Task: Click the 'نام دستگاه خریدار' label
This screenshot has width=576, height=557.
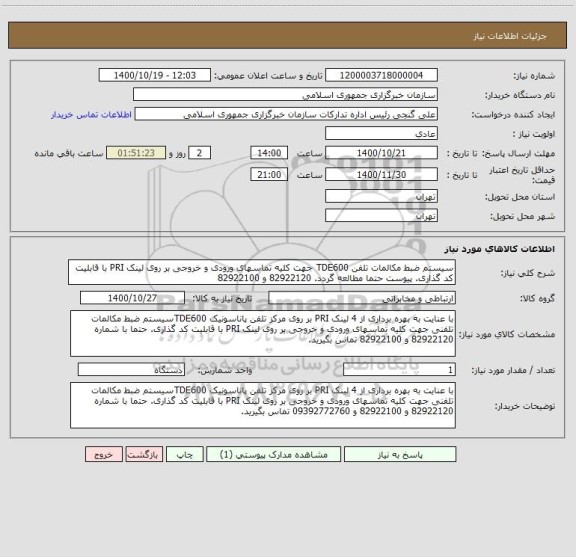Action: pos(520,95)
